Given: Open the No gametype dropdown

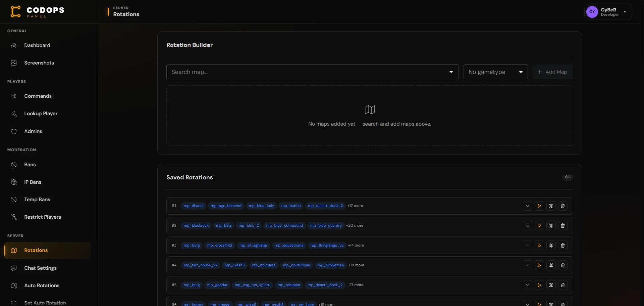Looking at the screenshot, I should [x=495, y=72].
